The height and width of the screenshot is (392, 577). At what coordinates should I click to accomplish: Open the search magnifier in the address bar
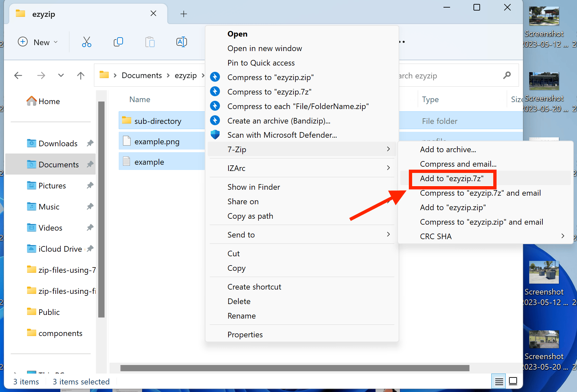[507, 75]
